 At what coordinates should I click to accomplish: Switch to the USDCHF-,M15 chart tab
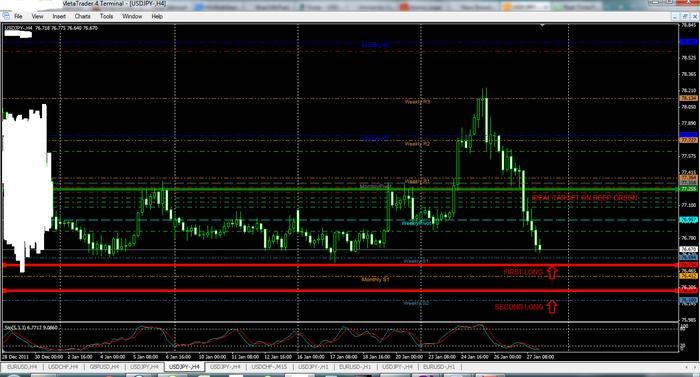pyautogui.click(x=269, y=367)
